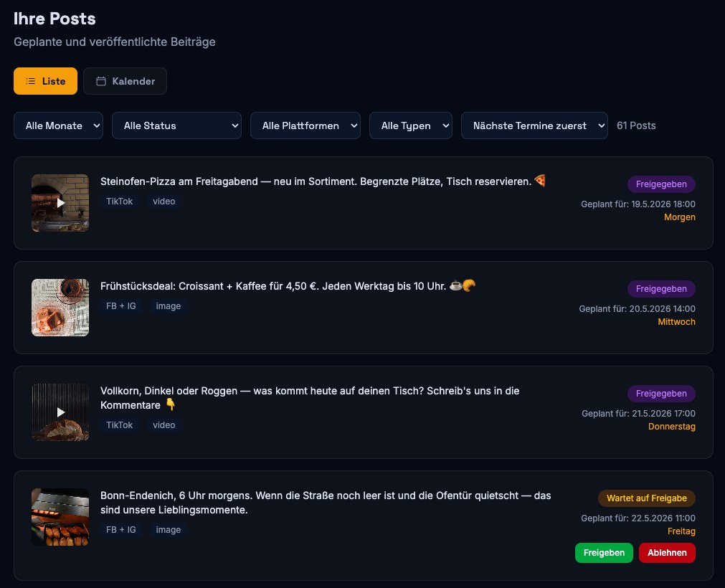Screen dimensions: 725x588
Task: Click the Mittwoch day label
Action: tap(676, 322)
